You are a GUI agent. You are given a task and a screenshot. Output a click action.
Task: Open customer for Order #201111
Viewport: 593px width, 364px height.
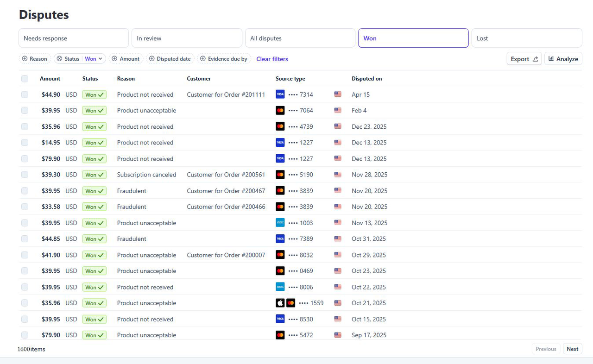pos(226,94)
